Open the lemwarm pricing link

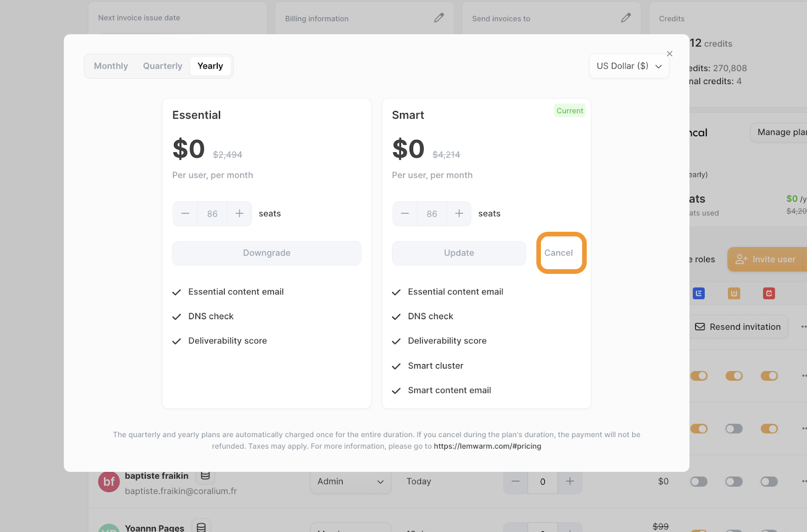pos(487,446)
